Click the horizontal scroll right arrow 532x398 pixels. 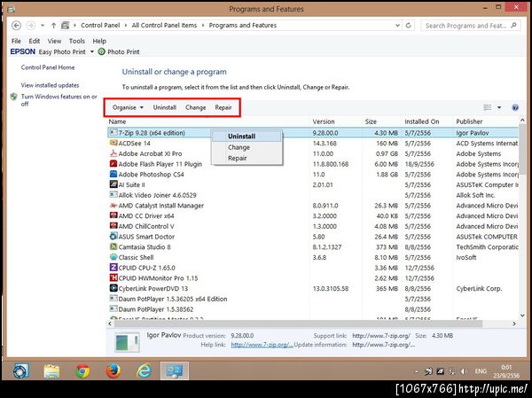pyautogui.click(x=514, y=324)
